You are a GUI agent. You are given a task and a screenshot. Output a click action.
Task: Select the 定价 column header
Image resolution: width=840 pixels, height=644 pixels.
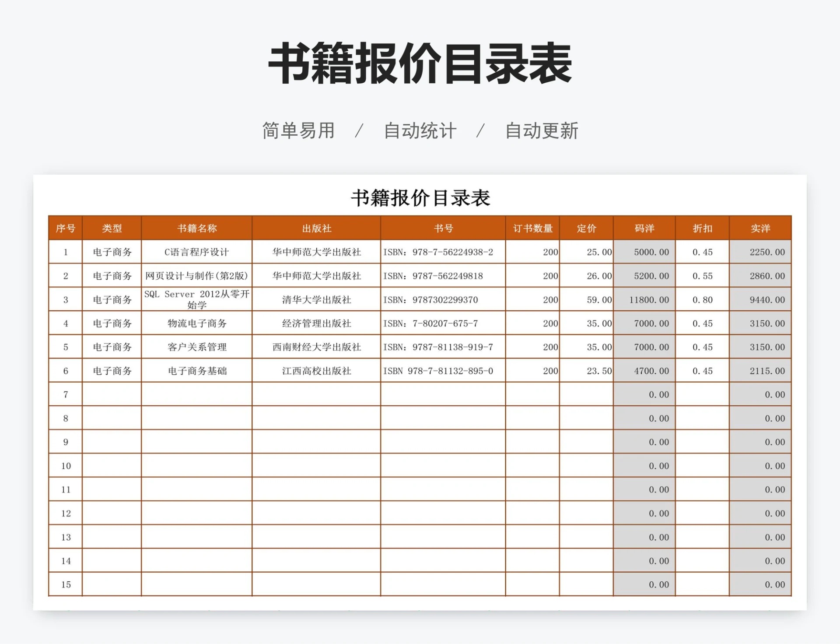587,228
